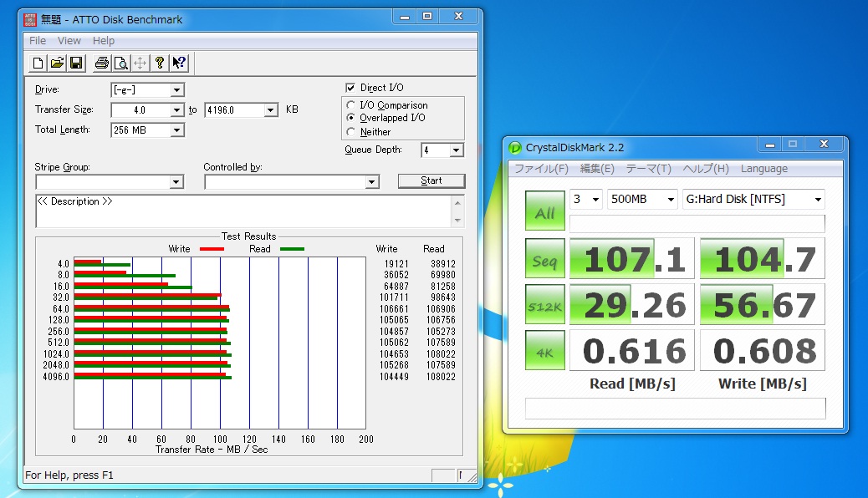Screen dimensions: 868x498
Task: Open CrystalDiskMark drive dropdown G:Hard Disk
Action: click(x=753, y=199)
